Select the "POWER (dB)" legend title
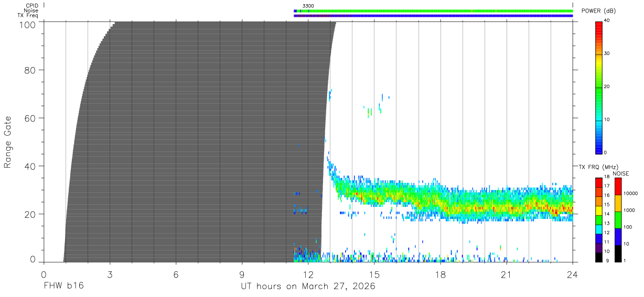The height and width of the screenshot is (297, 644). 598,10
